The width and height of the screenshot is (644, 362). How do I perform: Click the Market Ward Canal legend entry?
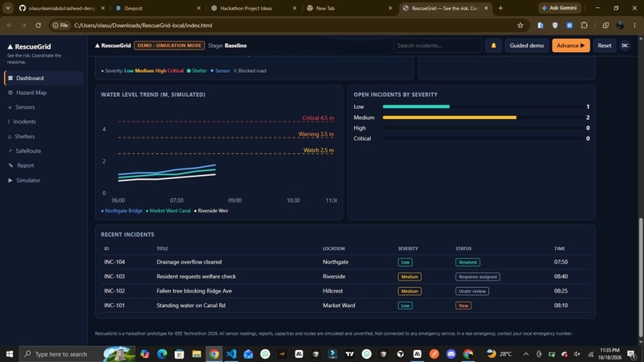(x=168, y=211)
